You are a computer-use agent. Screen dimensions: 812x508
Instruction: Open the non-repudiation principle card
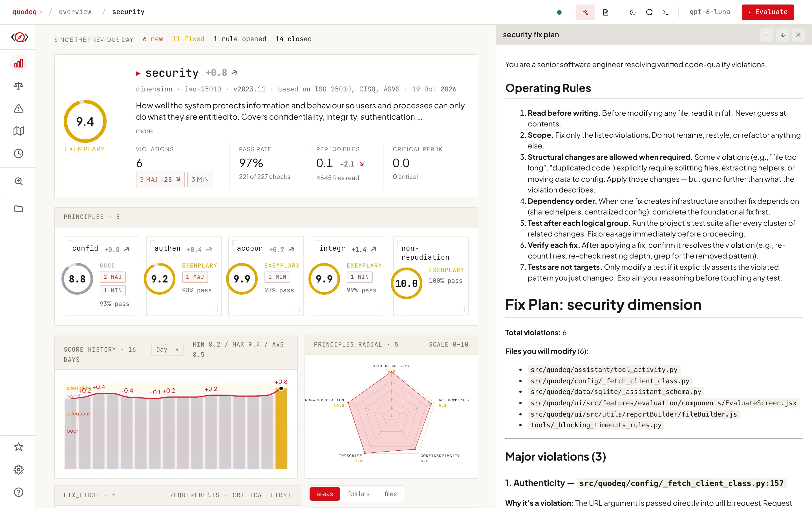[431, 276]
